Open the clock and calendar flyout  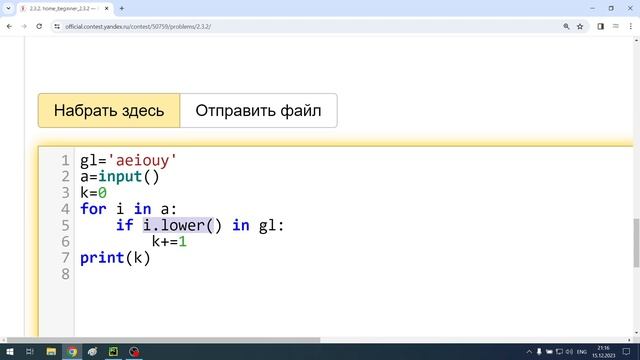[604, 351]
